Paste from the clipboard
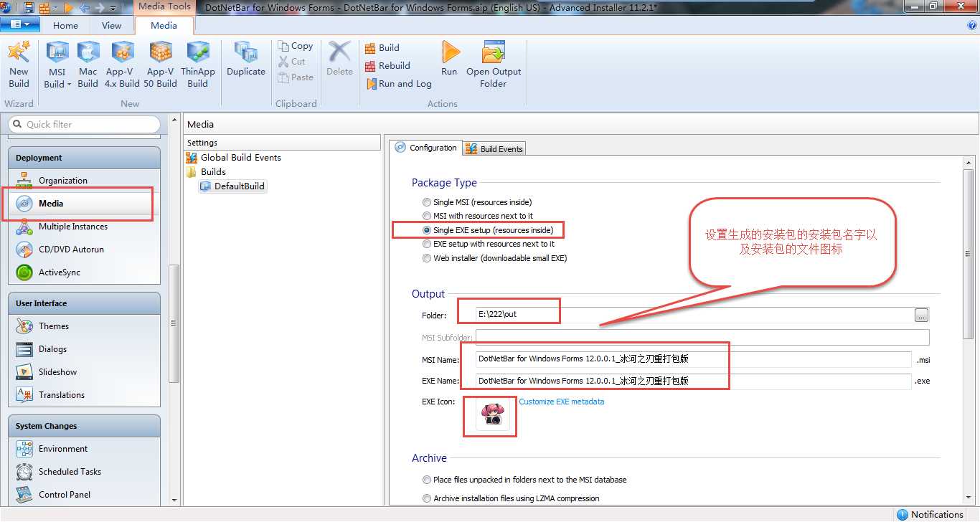 point(296,77)
